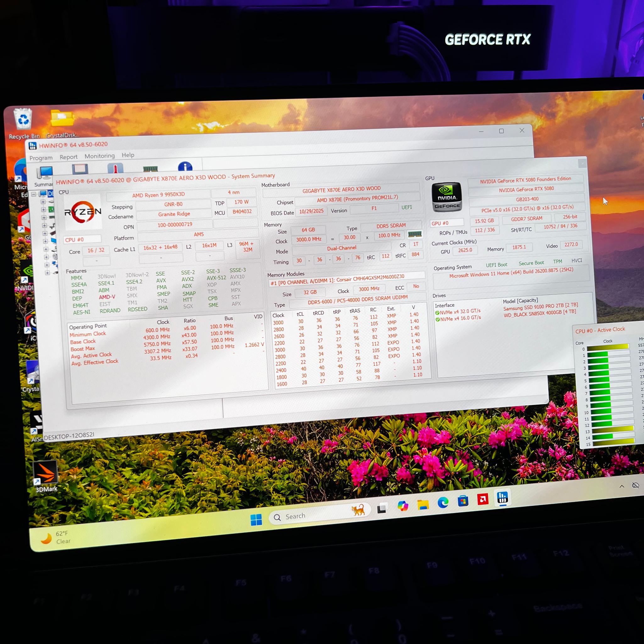Open the blue About info icon

185,167
